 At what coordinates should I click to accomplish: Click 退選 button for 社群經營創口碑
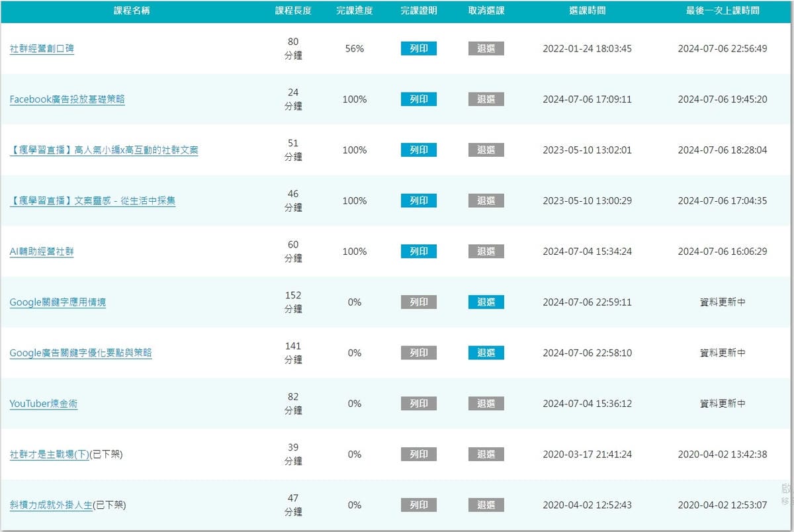click(x=486, y=48)
